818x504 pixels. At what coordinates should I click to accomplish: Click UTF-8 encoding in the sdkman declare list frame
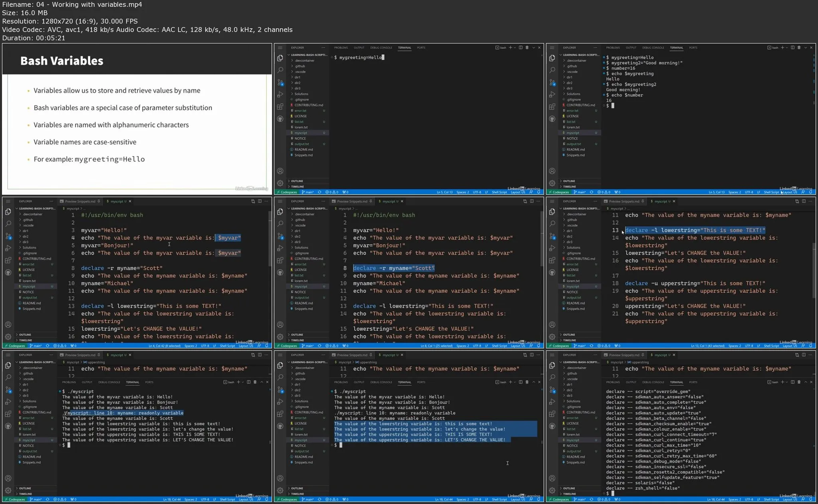(749, 499)
